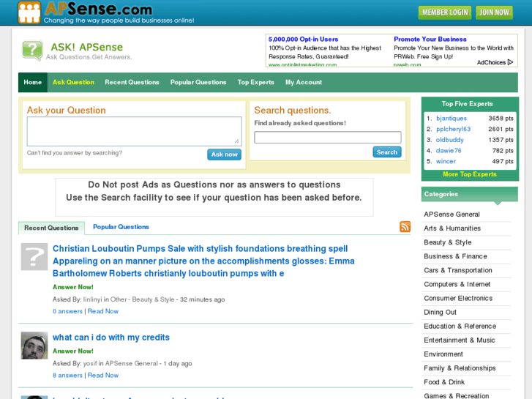Screen dimensions: 532x399
Task: Open the Food & Drink category
Action: (x=444, y=381)
